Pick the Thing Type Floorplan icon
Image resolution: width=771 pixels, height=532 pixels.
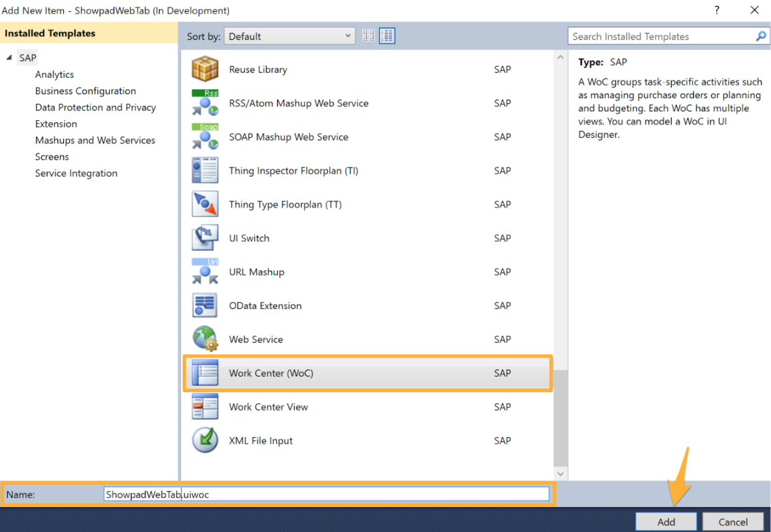(205, 205)
